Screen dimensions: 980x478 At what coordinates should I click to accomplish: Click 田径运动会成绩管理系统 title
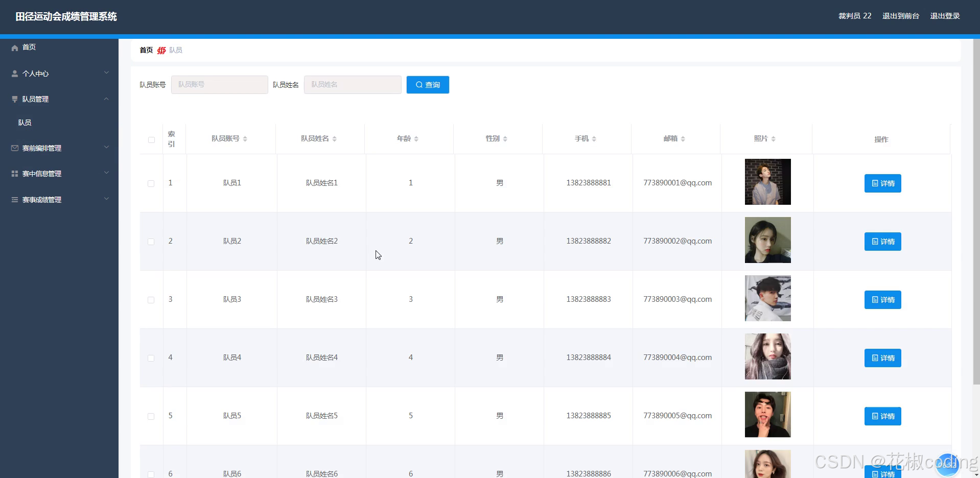click(x=66, y=17)
